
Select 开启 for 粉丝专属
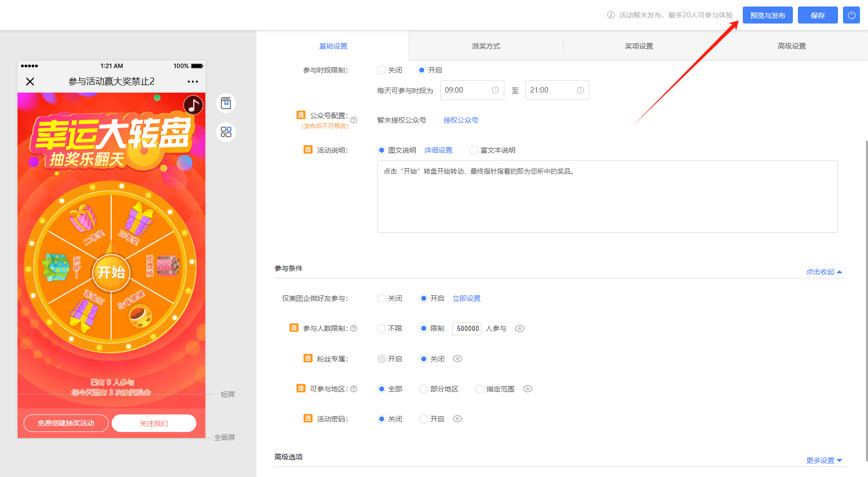[x=382, y=359]
